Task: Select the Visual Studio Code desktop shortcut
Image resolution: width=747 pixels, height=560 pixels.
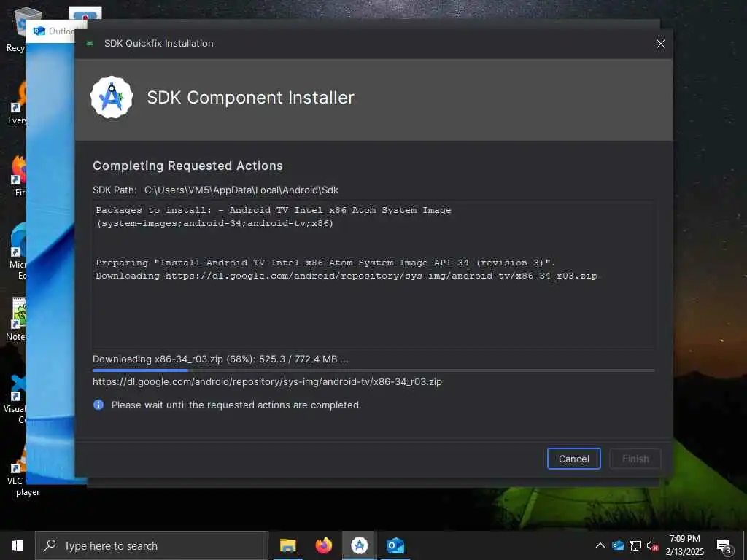Action: pos(15,399)
